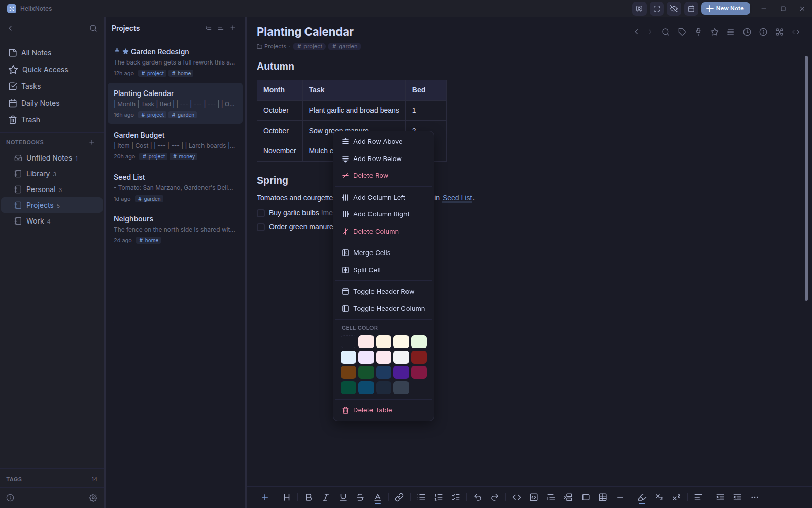Toggle focus mode fullscreen icon
Image resolution: width=812 pixels, height=508 pixels.
coord(657,9)
